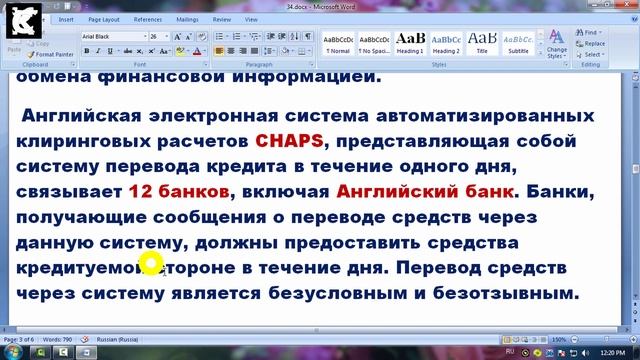The height and width of the screenshot is (360, 640).
Task: Toggle Subscript formatting
Action: (x=140, y=51)
